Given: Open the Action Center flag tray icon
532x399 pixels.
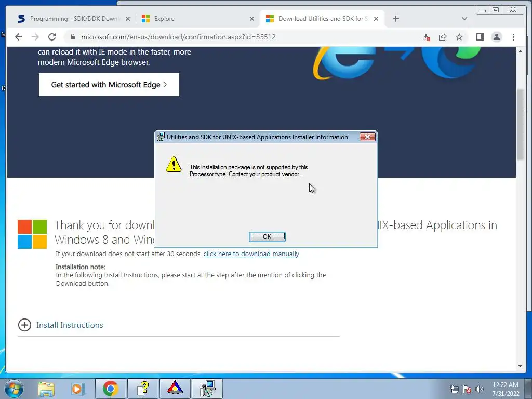Looking at the screenshot, I should 467,389.
